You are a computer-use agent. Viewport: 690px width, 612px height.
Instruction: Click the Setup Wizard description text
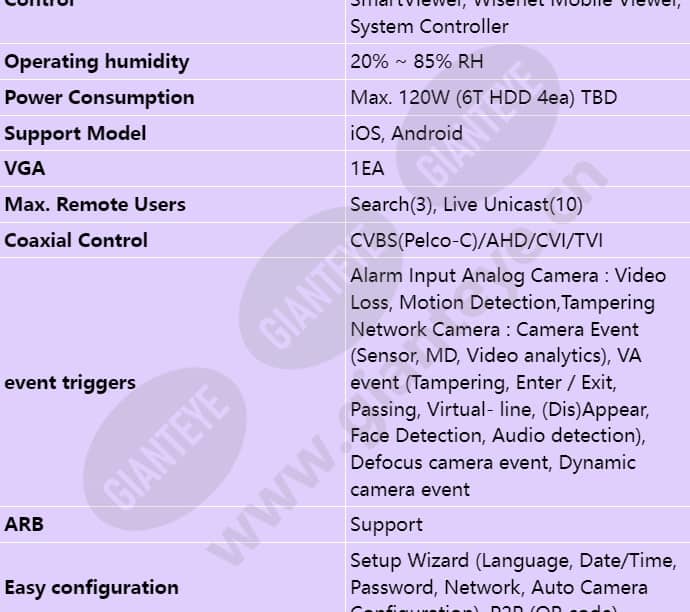point(513,581)
